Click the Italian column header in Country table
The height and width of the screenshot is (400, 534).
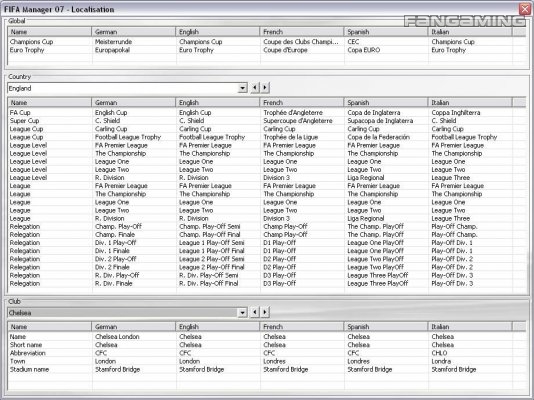pyautogui.click(x=470, y=102)
